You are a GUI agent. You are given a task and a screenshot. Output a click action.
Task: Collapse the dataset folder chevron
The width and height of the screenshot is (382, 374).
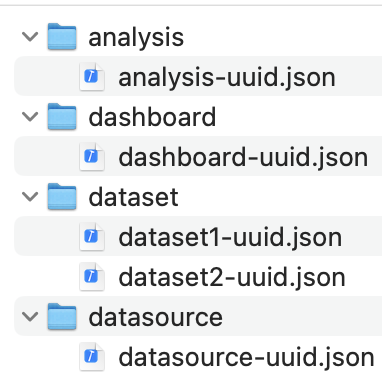[30, 197]
